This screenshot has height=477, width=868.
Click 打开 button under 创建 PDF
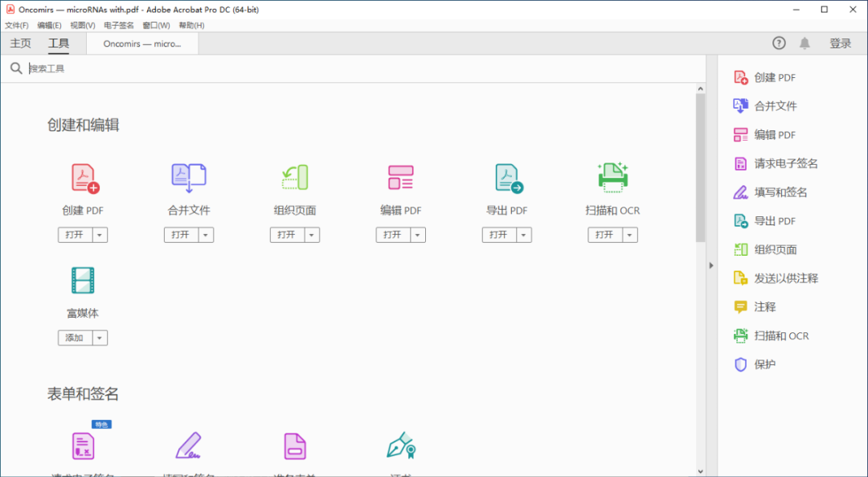(76, 235)
